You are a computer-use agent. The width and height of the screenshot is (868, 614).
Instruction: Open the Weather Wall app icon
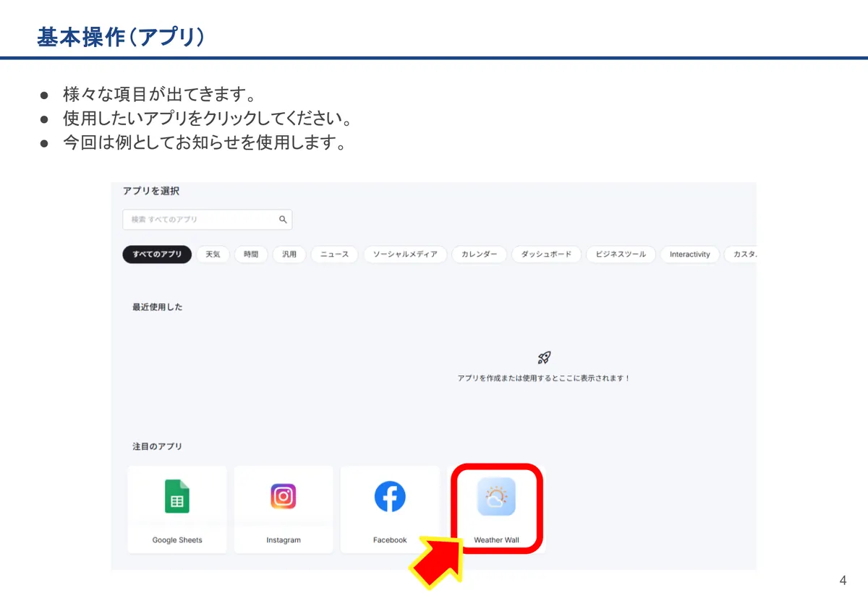coord(496,496)
